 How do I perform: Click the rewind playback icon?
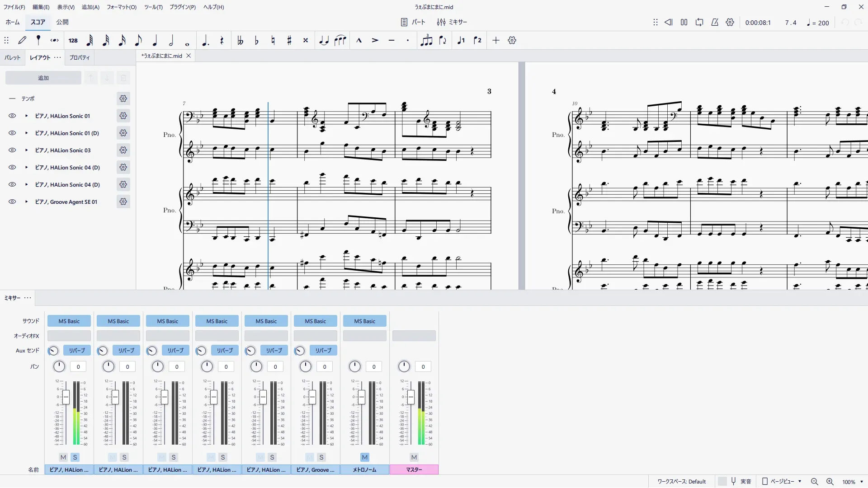[669, 22]
